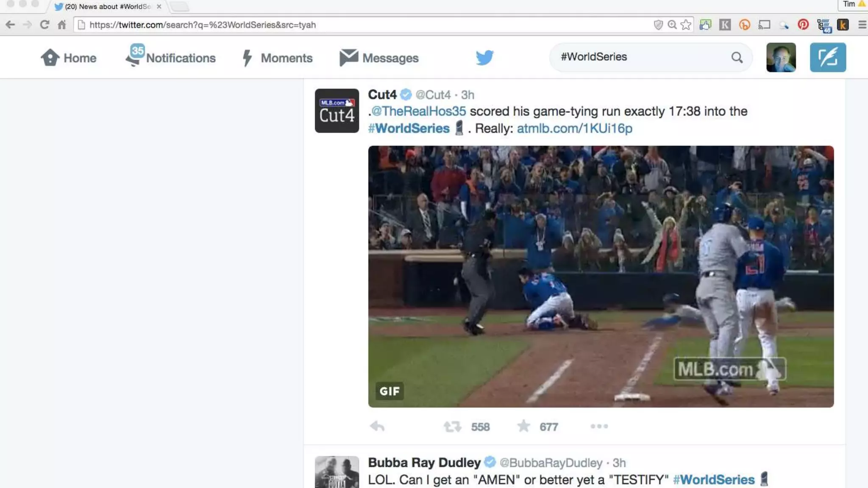Click the Pinterest extension icon
The image size is (868, 488).
coord(803,25)
